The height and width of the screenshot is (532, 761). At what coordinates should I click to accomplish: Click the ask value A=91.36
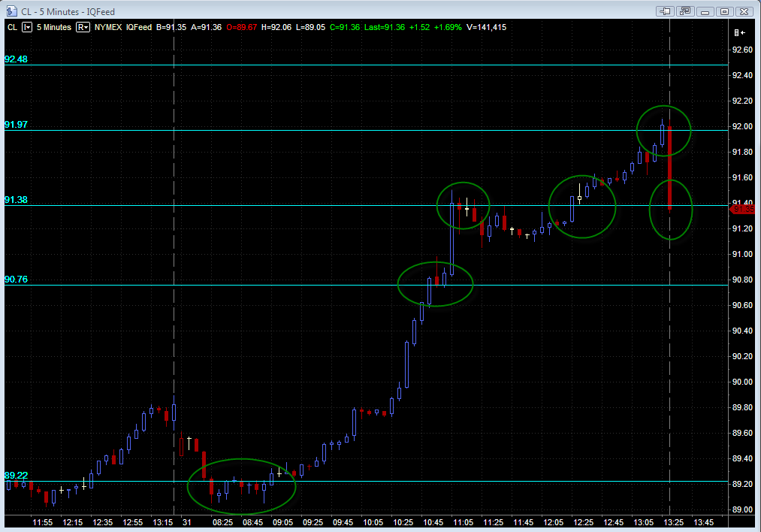point(207,27)
